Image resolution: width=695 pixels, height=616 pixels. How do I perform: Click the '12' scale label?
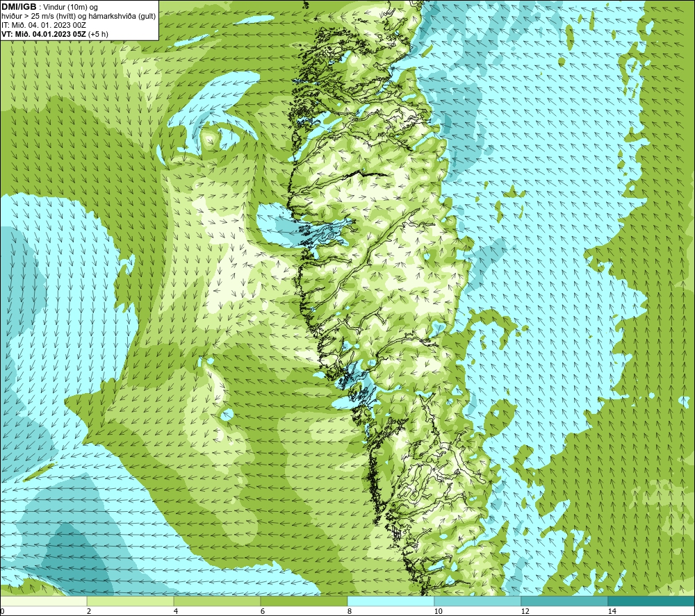pyautogui.click(x=525, y=611)
